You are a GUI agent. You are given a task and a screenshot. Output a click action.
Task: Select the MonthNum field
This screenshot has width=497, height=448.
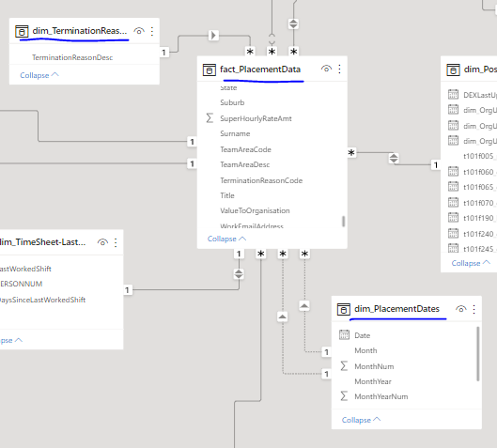tap(374, 366)
